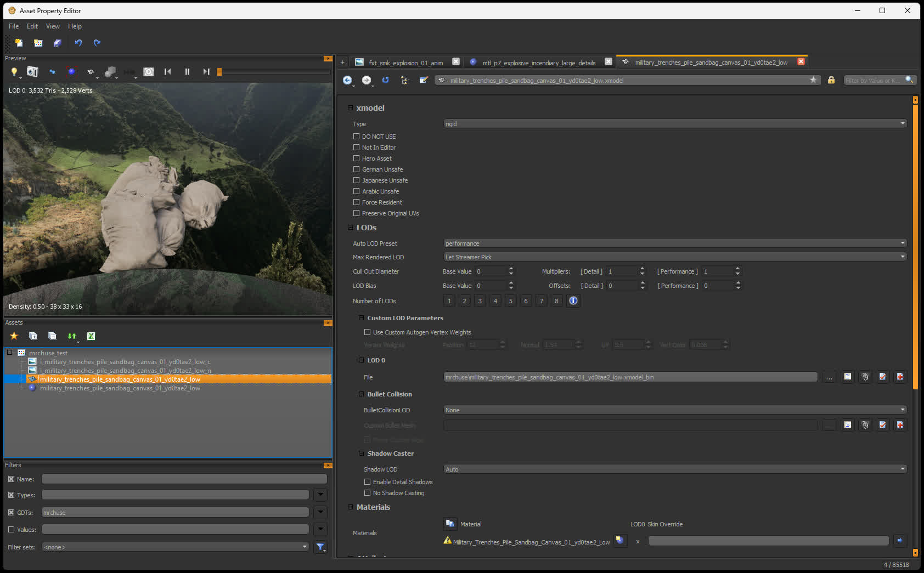The height and width of the screenshot is (573, 924).
Task: Toggle the Values filter checkbox
Action: pyautogui.click(x=11, y=530)
